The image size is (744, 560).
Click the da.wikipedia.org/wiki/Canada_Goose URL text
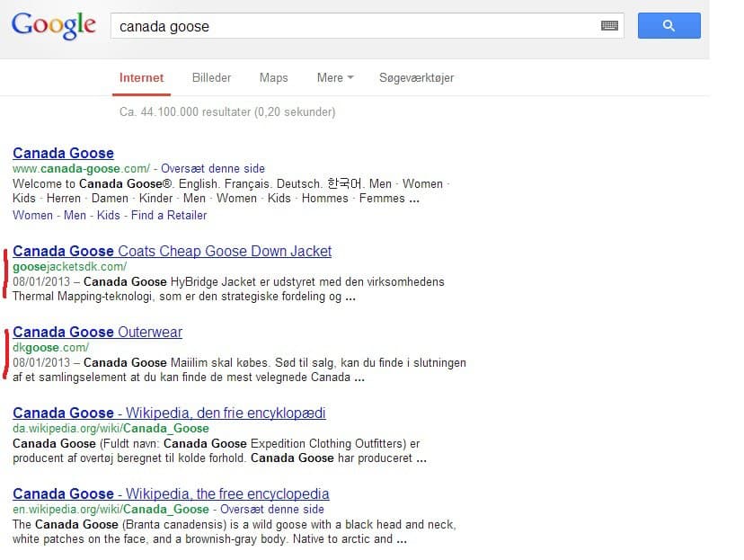pyautogui.click(x=111, y=429)
